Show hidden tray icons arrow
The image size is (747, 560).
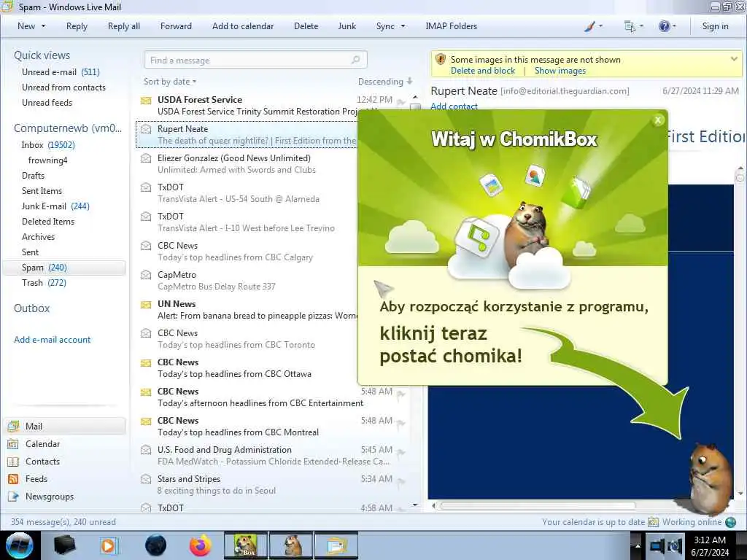(x=637, y=545)
